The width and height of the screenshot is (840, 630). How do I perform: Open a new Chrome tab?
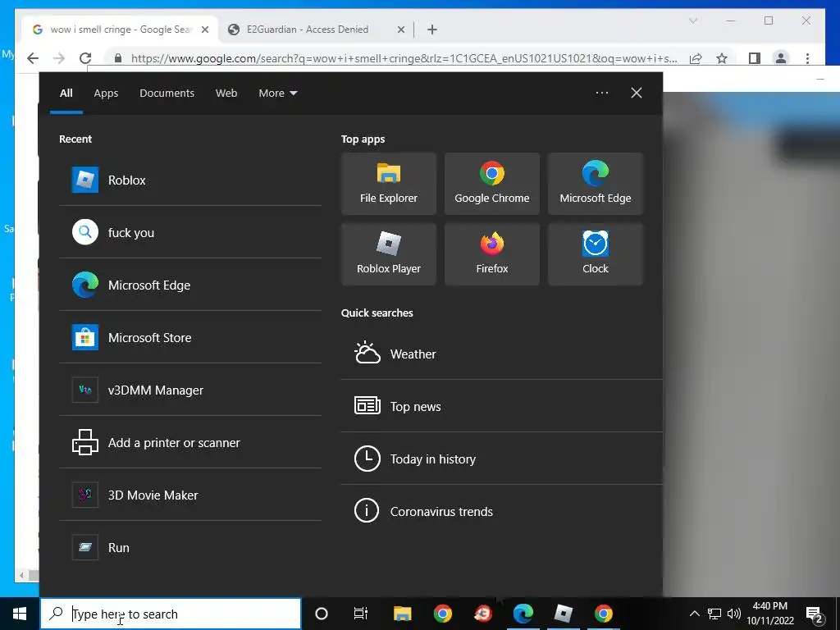point(432,30)
